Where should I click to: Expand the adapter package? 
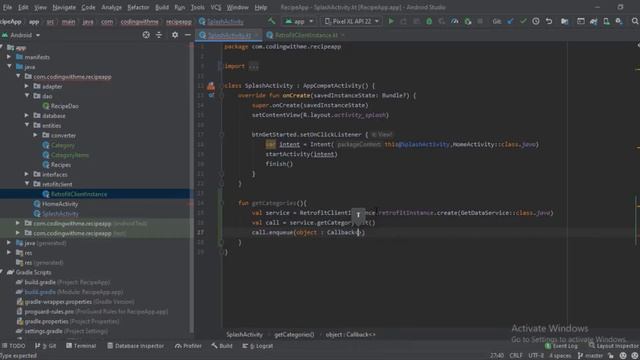(27, 86)
